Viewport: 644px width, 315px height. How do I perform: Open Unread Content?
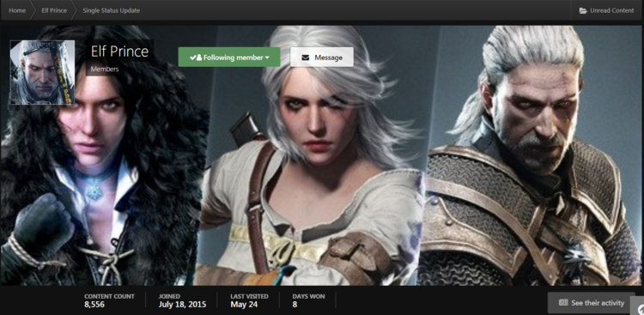(x=606, y=10)
